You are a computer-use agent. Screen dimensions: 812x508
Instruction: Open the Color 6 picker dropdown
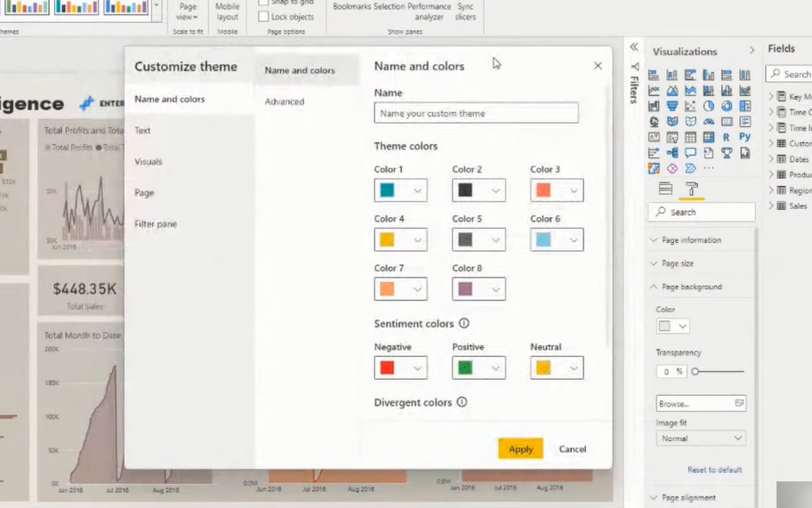[x=557, y=239]
